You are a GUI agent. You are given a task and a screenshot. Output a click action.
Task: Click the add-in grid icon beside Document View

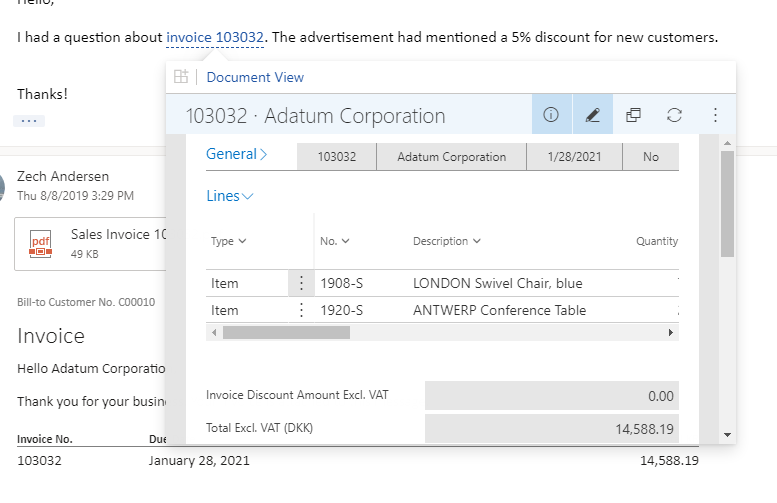pyautogui.click(x=181, y=77)
